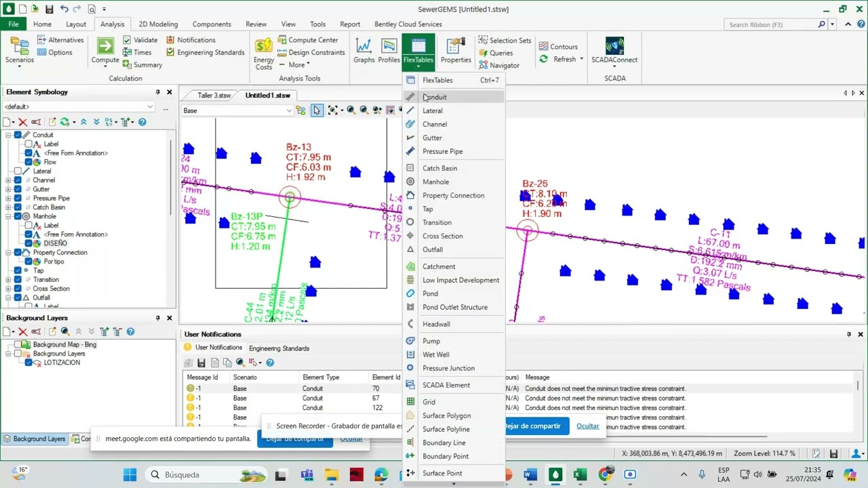Screen dimensions: 868x488
Task: Collapse the Conduit tree node
Action: (8, 135)
